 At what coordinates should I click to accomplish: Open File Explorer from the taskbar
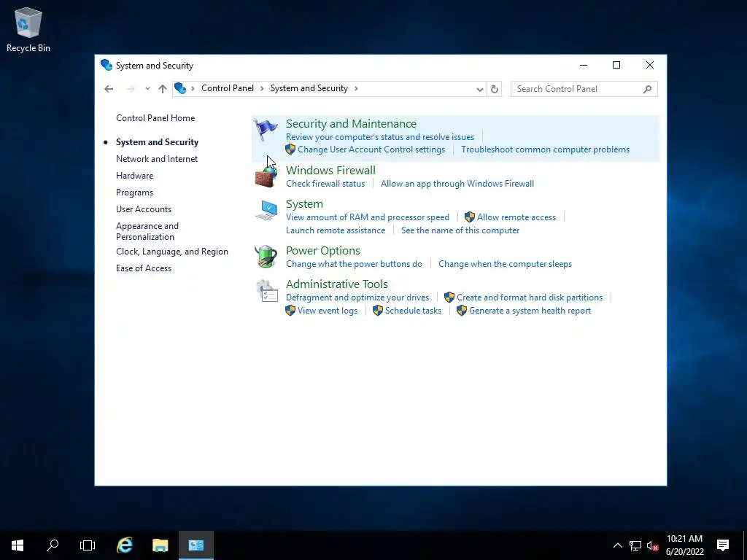(x=160, y=545)
